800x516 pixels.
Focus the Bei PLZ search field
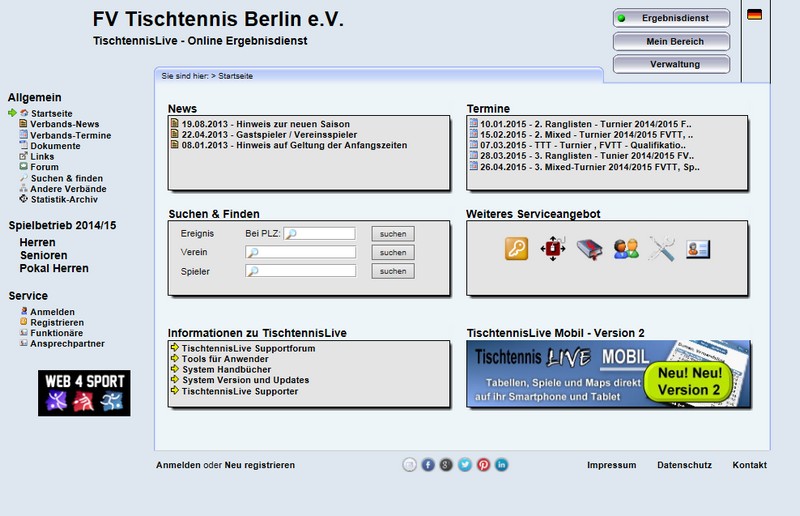point(319,234)
